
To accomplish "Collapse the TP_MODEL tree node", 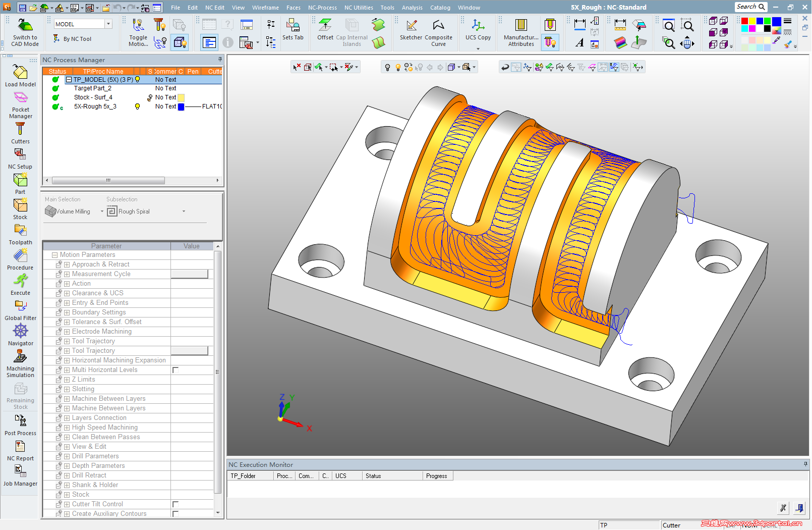I will coord(69,80).
